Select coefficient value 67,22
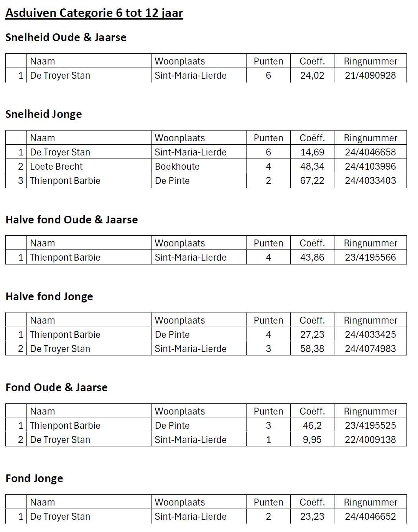 [312, 180]
